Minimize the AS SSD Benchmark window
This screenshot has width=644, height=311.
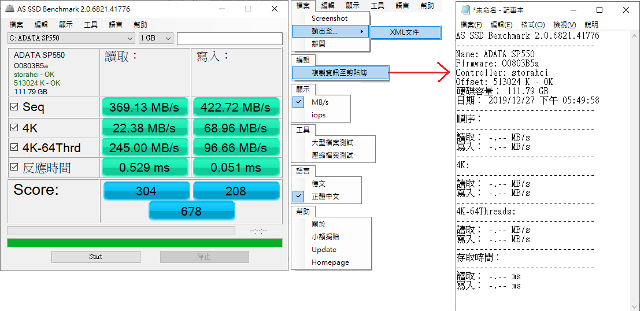[222, 9]
